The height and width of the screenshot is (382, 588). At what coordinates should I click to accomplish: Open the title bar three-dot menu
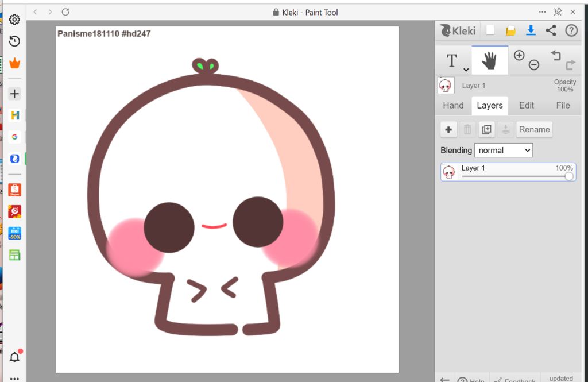542,12
